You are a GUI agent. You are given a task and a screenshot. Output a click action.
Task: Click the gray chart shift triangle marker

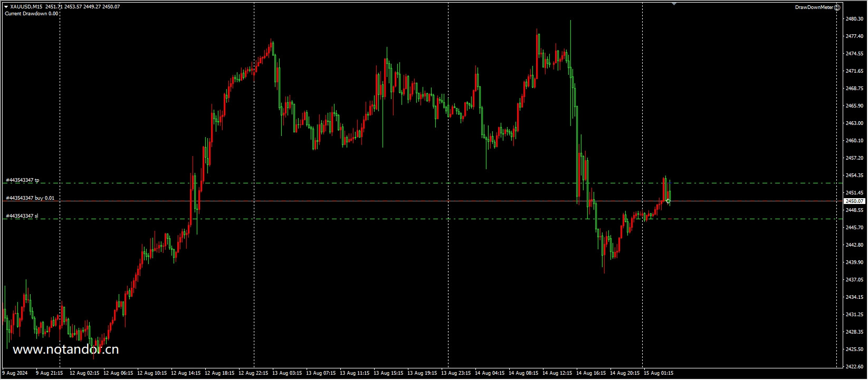coord(674,4)
